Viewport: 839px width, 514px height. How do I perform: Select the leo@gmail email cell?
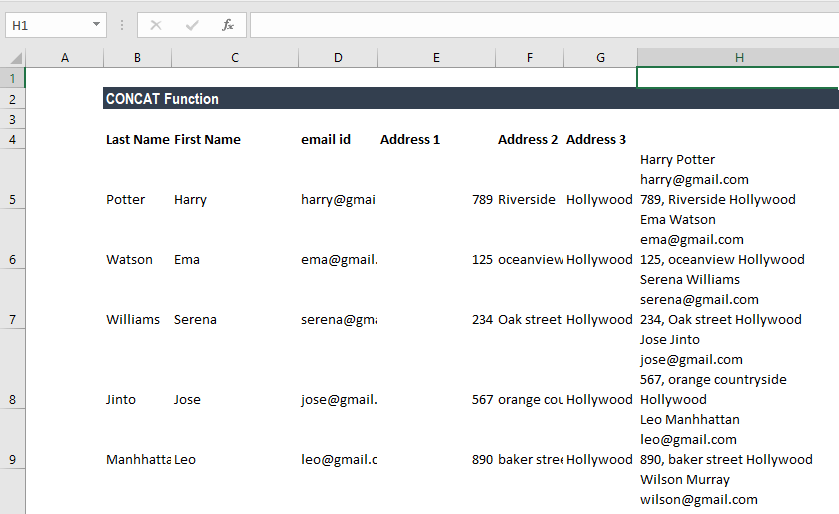click(x=338, y=440)
